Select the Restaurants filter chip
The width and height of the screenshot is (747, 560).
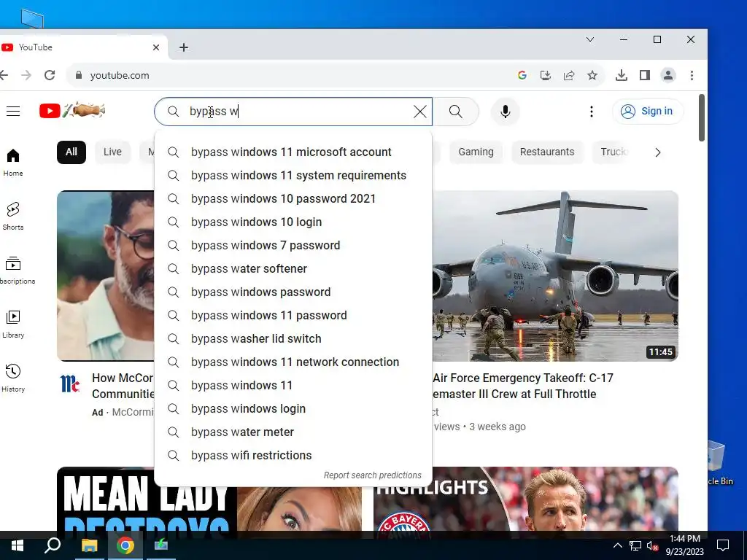click(547, 152)
